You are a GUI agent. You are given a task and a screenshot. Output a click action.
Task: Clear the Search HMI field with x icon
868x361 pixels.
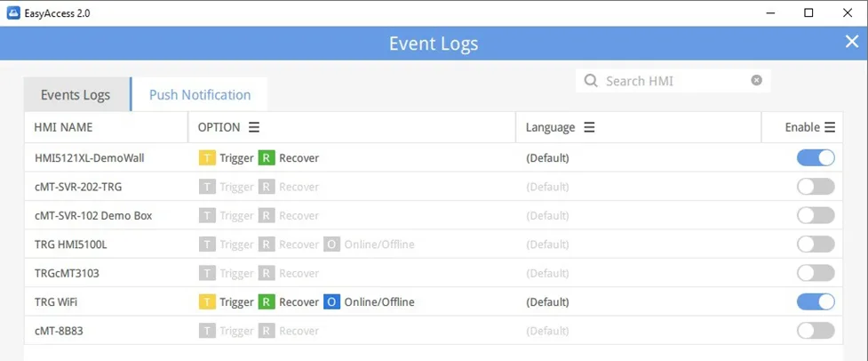(756, 80)
